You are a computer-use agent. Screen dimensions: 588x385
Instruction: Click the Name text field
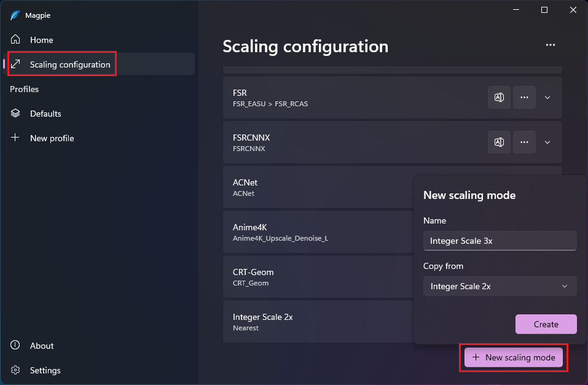click(x=500, y=241)
